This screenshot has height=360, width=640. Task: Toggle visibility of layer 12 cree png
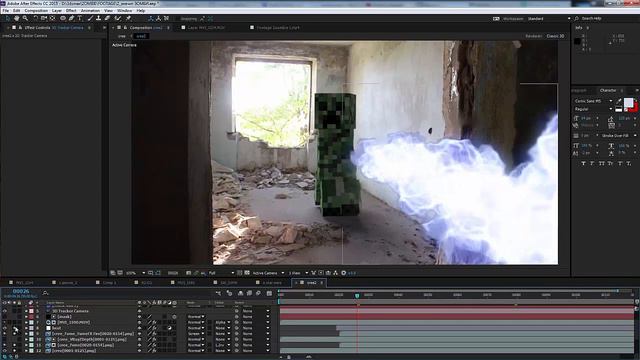5,351
